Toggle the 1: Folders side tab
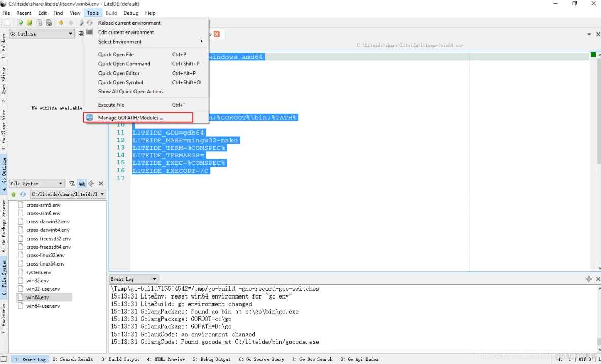601x364 pixels. [x=4, y=46]
